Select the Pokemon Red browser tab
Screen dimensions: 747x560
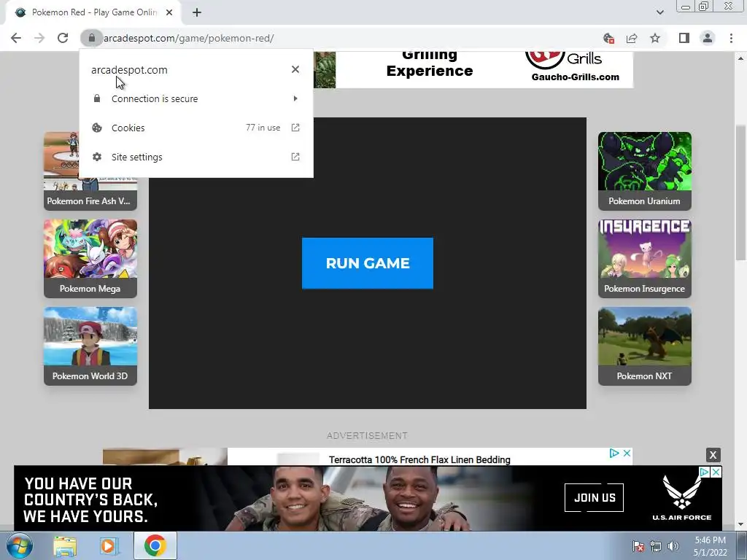(x=93, y=12)
